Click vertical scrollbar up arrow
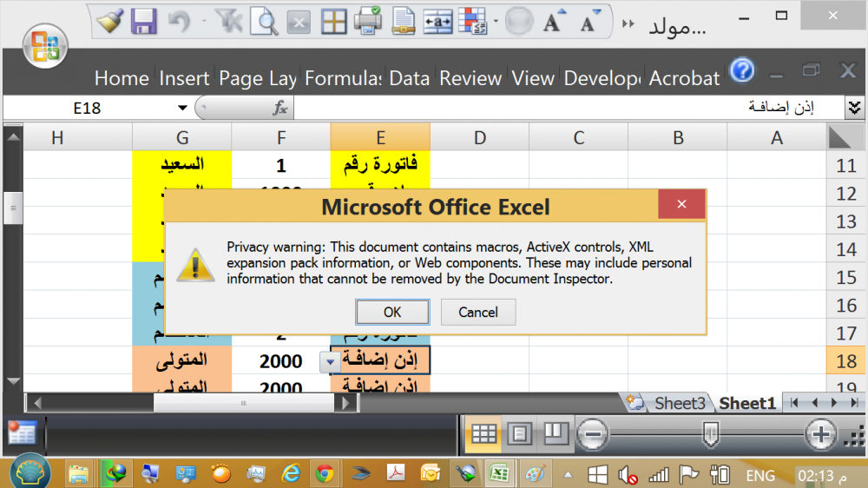 (x=13, y=136)
